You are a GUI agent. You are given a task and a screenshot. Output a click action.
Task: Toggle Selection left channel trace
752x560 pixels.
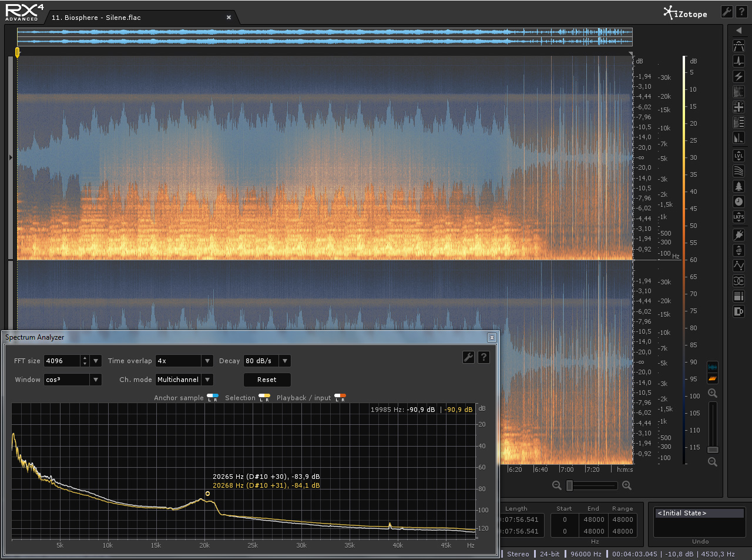click(x=261, y=397)
